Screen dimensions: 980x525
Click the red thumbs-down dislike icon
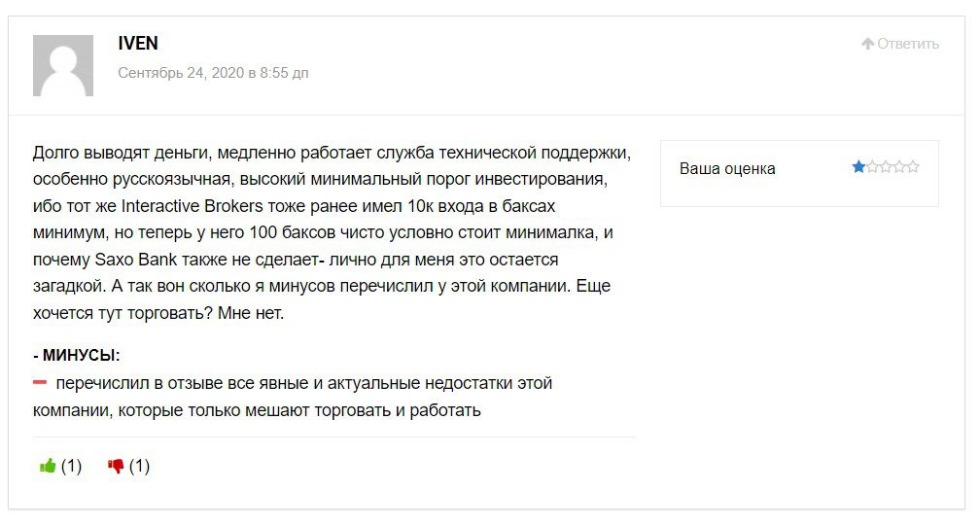point(116,466)
